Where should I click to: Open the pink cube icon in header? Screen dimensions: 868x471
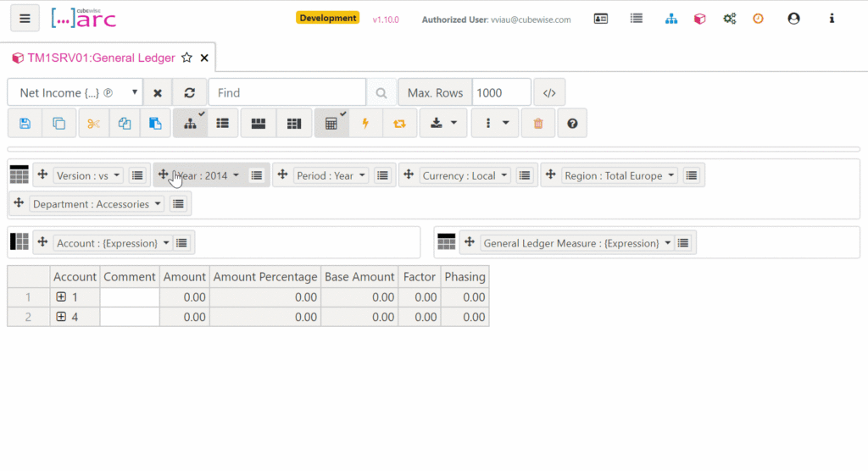pos(699,19)
